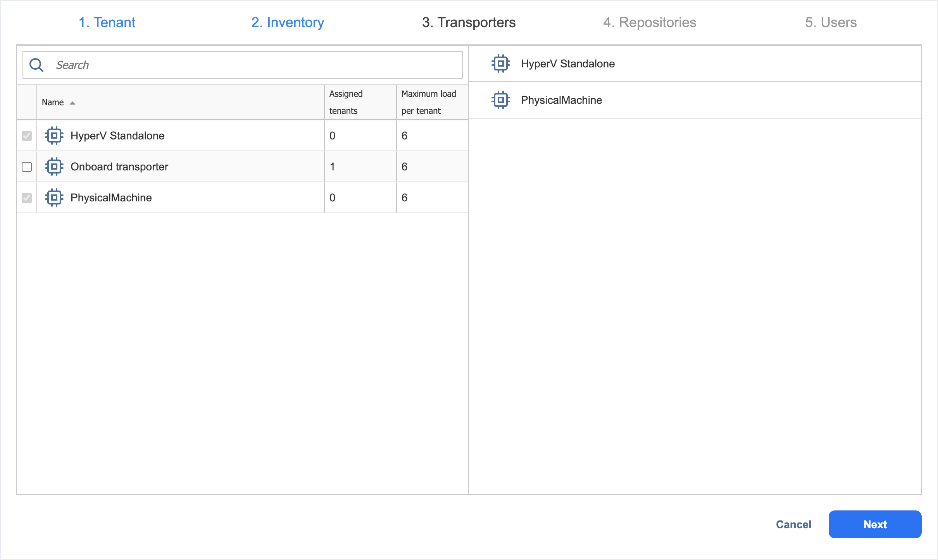Focus the Search input field
Image resolution: width=938 pixels, height=560 pixels.
click(x=256, y=65)
